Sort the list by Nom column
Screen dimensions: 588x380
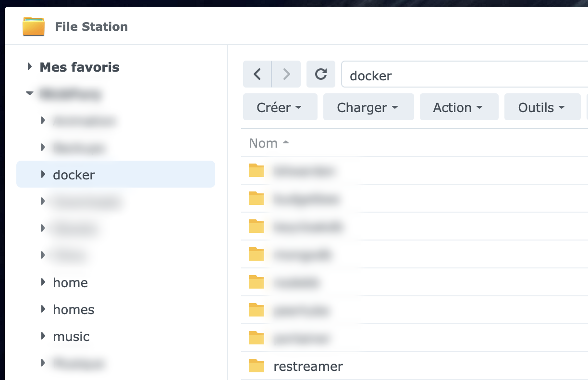[x=263, y=143]
